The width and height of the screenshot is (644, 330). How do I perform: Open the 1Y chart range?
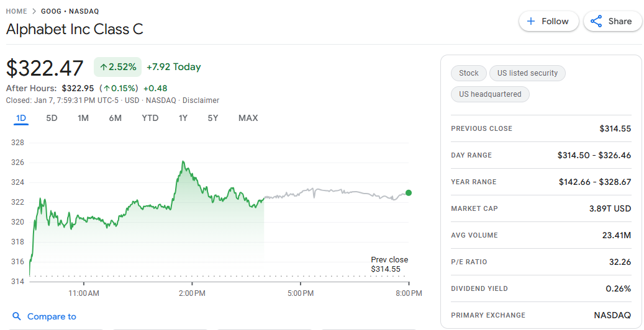coord(183,118)
